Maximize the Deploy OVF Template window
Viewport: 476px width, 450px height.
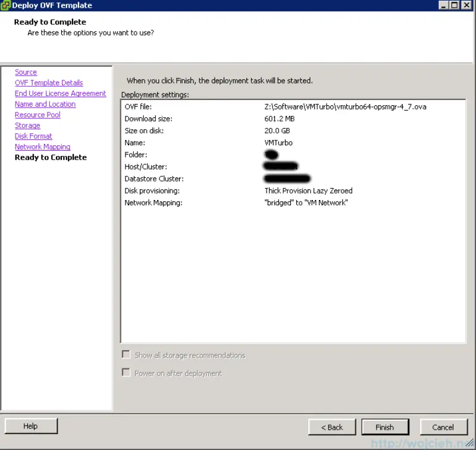[455, 5]
